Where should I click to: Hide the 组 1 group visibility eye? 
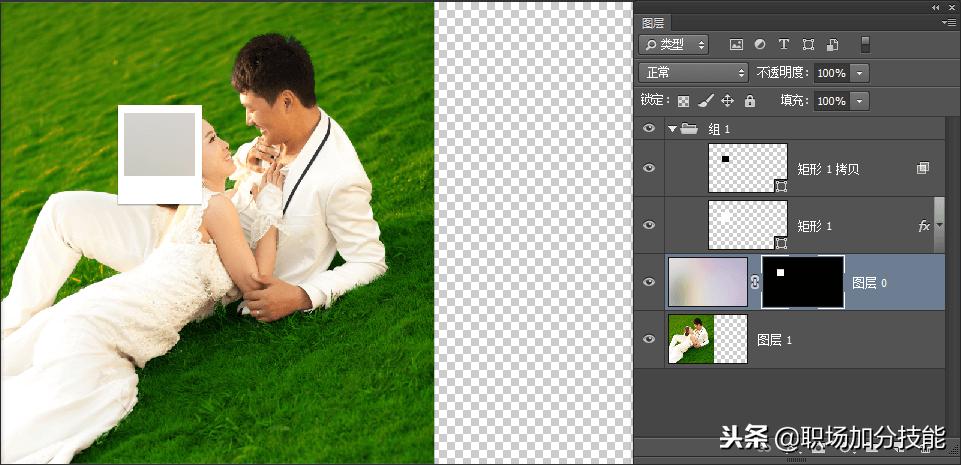649,129
